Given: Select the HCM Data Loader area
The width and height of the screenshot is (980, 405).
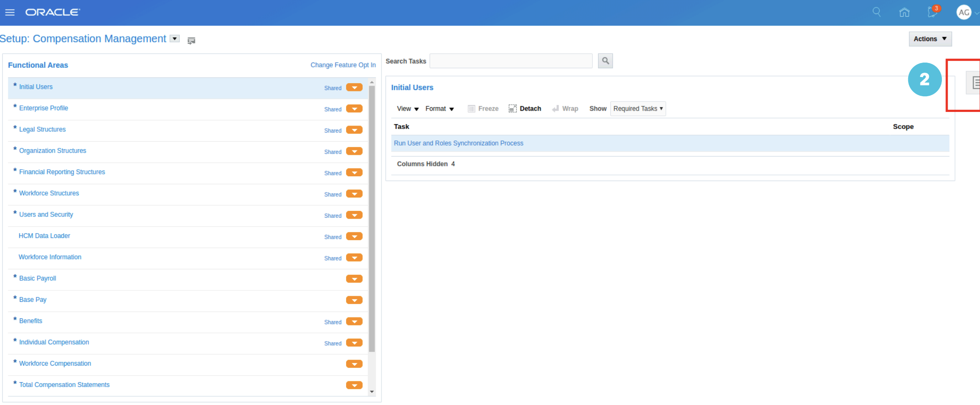Looking at the screenshot, I should click(x=44, y=236).
